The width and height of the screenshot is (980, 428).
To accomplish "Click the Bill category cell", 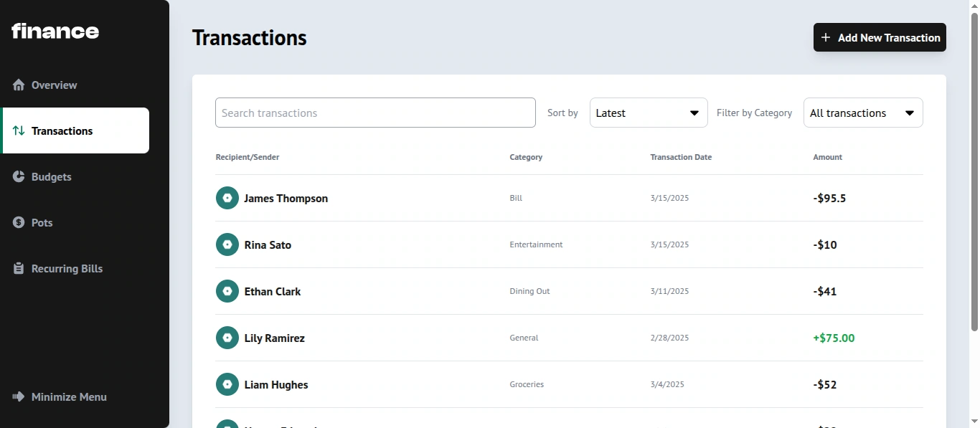I will coord(516,198).
